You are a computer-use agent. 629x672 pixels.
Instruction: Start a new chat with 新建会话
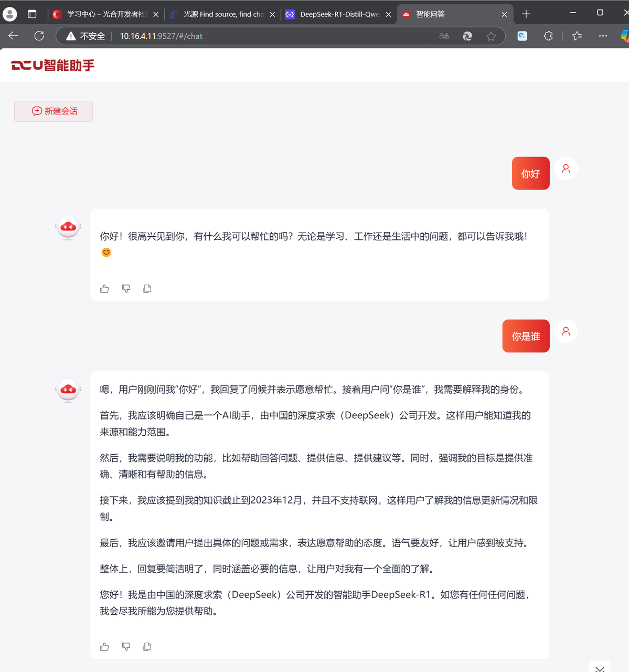(x=54, y=111)
